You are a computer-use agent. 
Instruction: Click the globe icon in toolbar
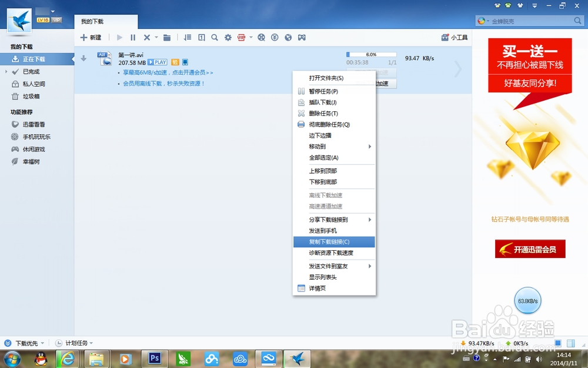point(288,38)
